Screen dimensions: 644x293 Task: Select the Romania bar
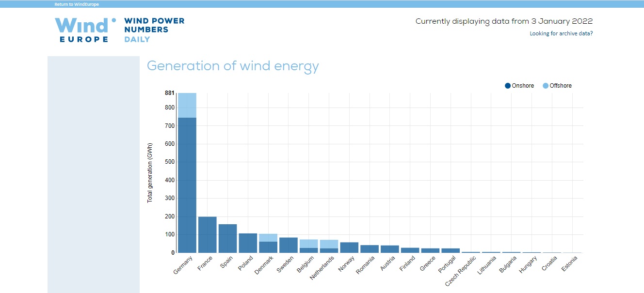[x=370, y=249]
